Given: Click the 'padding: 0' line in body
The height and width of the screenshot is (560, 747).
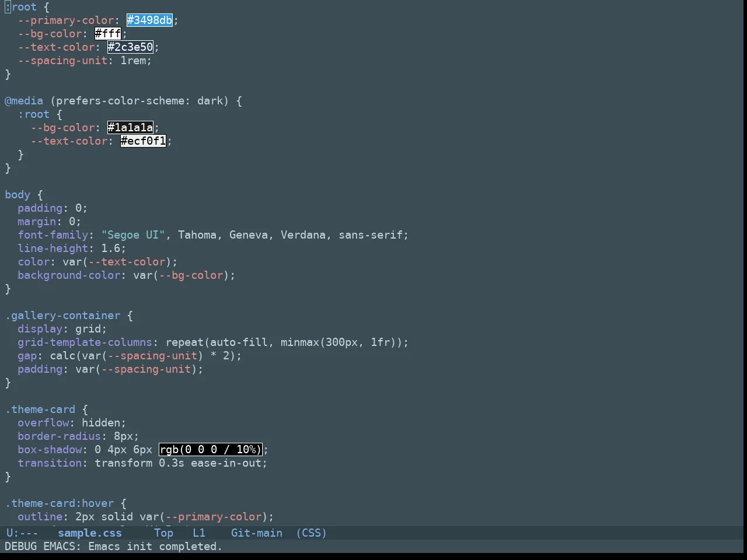Looking at the screenshot, I should point(53,208).
